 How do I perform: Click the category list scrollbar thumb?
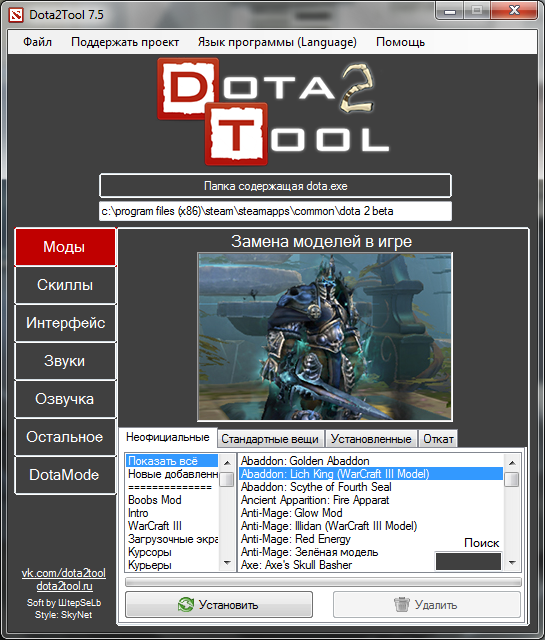tap(227, 479)
